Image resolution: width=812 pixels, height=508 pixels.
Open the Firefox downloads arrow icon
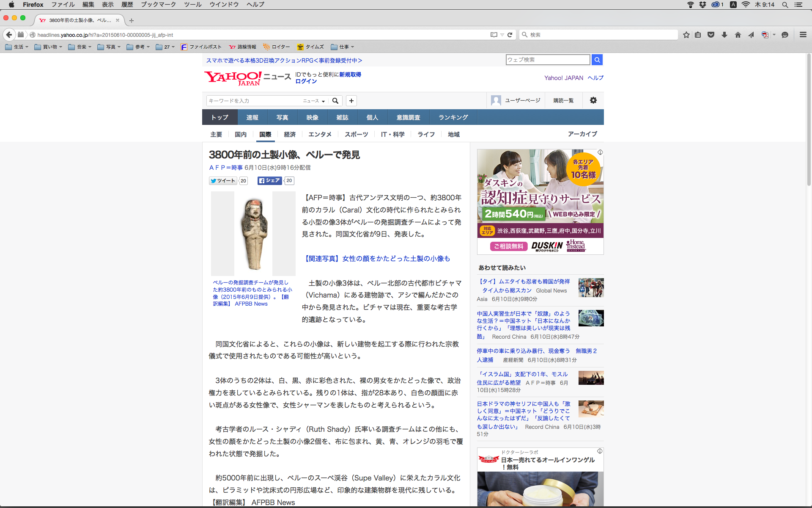[x=724, y=35]
